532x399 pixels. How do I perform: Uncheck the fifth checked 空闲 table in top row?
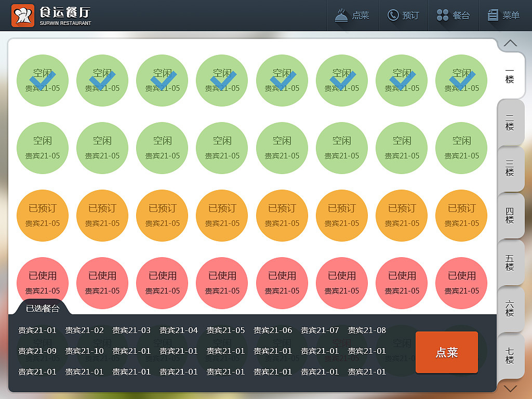pyautogui.click(x=282, y=81)
